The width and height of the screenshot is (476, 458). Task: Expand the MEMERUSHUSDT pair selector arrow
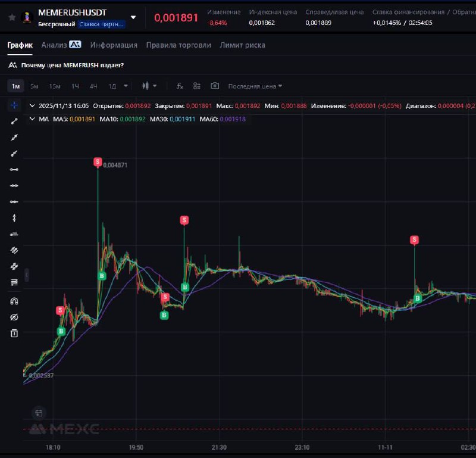133,17
